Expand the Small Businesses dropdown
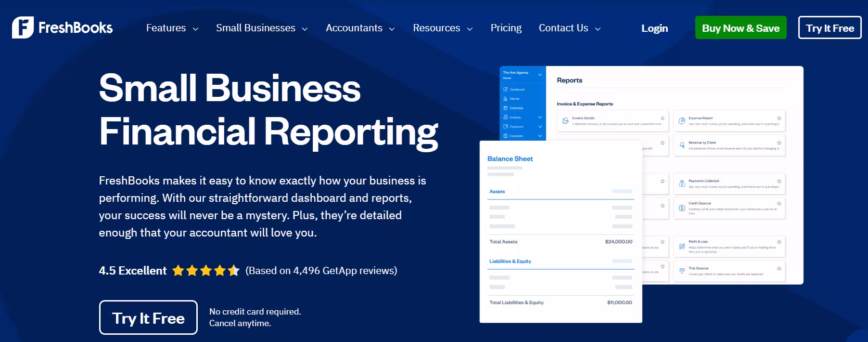Image resolution: width=868 pixels, height=342 pixels. click(x=261, y=28)
